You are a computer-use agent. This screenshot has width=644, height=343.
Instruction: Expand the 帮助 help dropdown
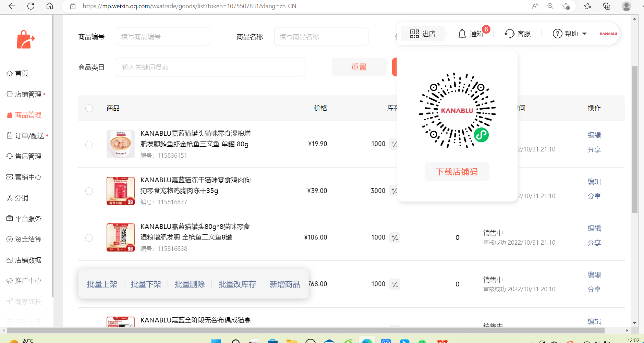click(570, 34)
